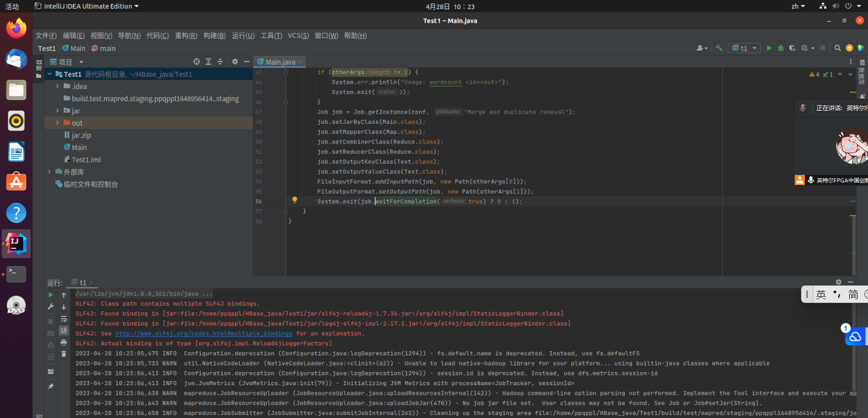Viewport: 868px width, 418px height.
Task: Clear console with trash icon
Action: pyautogui.click(x=64, y=354)
